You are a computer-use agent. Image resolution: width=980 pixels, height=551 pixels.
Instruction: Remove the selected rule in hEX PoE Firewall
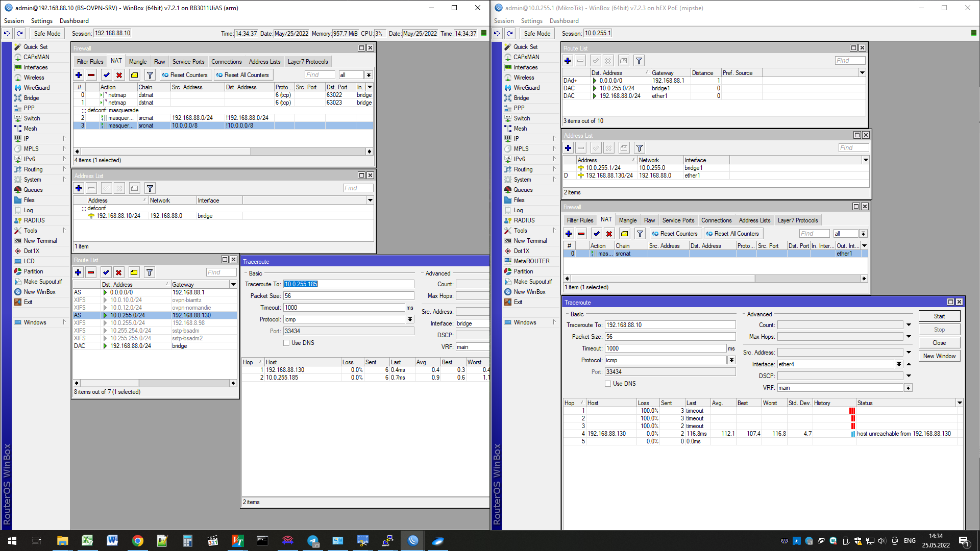click(x=581, y=234)
